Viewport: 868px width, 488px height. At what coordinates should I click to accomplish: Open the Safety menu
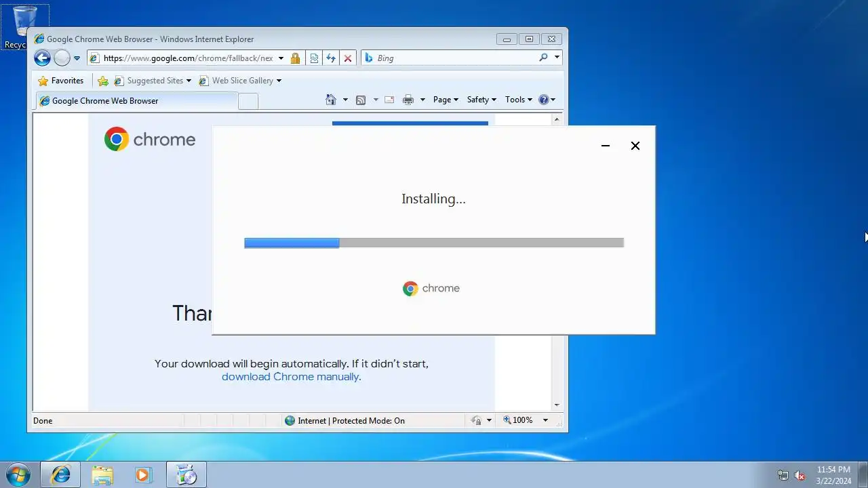[x=481, y=100]
